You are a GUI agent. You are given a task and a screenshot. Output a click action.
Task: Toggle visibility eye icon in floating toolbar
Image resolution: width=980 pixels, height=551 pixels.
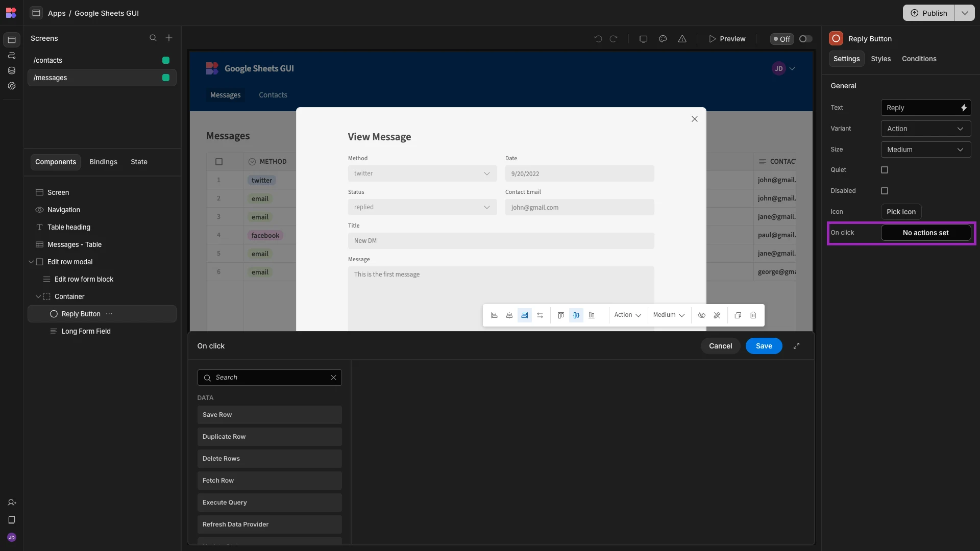(x=702, y=315)
